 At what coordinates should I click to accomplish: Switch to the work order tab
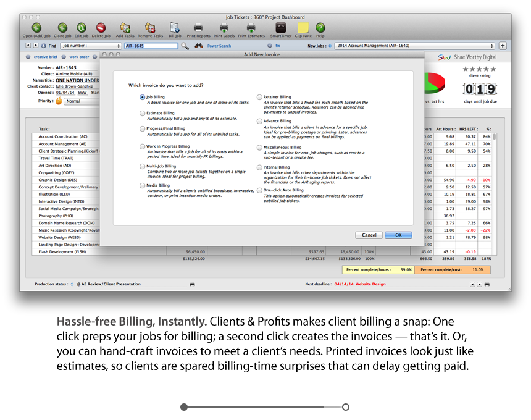[78, 57]
